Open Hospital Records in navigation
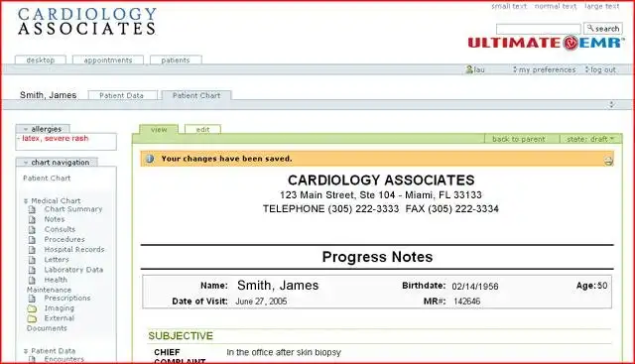Image resolution: width=635 pixels, height=364 pixels. pyautogui.click(x=74, y=250)
